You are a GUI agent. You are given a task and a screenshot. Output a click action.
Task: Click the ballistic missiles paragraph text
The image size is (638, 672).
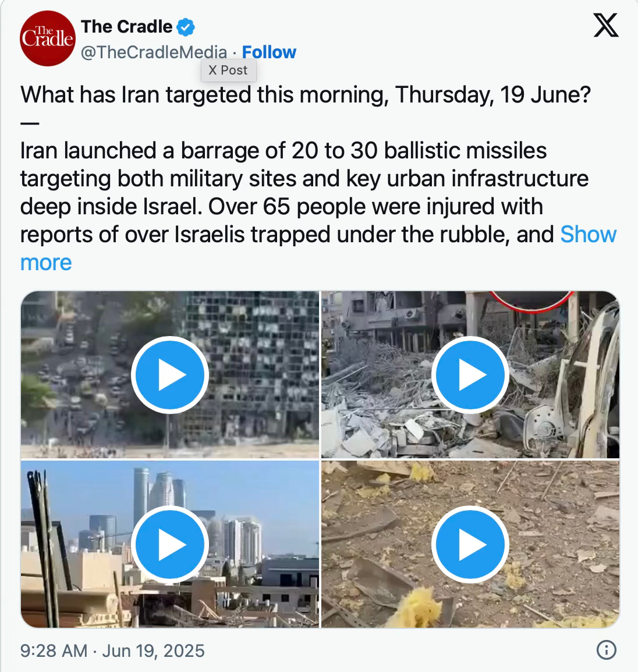(x=304, y=192)
